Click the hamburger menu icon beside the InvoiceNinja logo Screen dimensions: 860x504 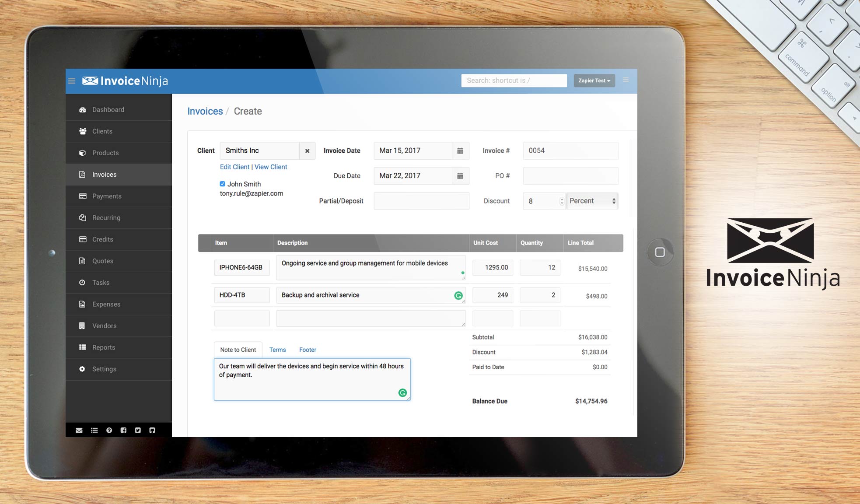tap(72, 81)
